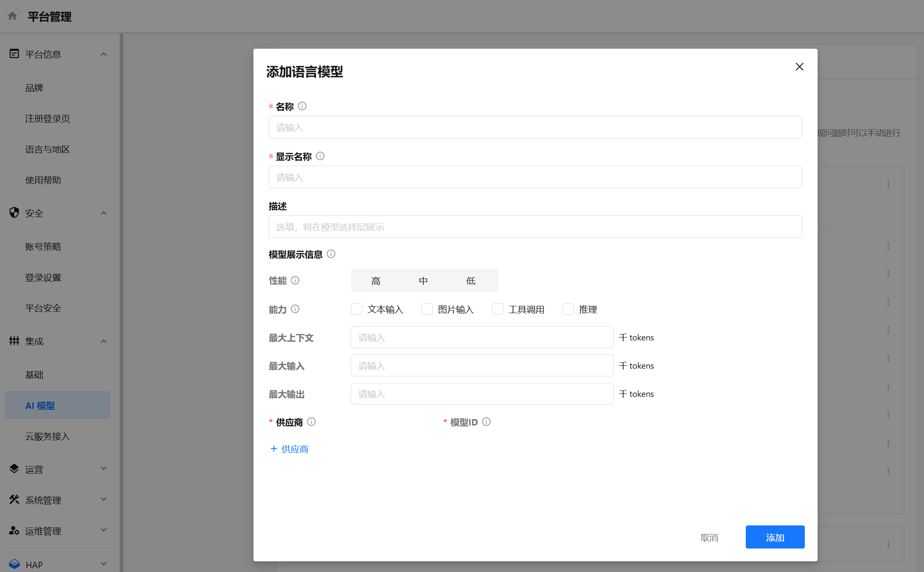
Task: Show info tooltip next to 名称
Action: tap(302, 106)
